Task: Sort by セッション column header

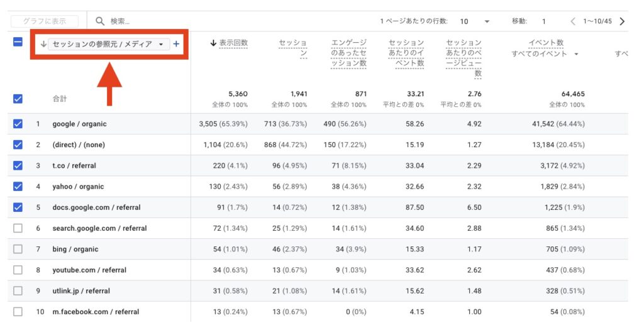Action: tap(293, 48)
